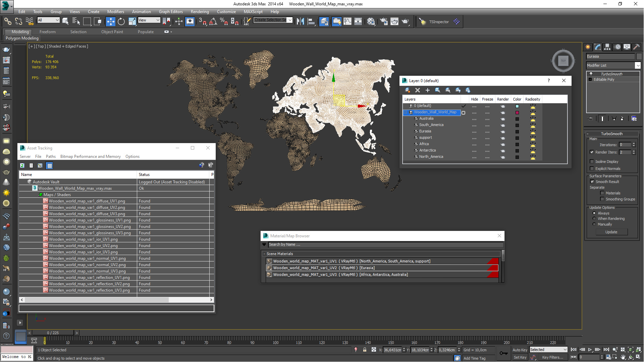Viewport: 644px width, 362px height.
Task: Uncheck the Smooth Result checkbox
Action: (592, 182)
